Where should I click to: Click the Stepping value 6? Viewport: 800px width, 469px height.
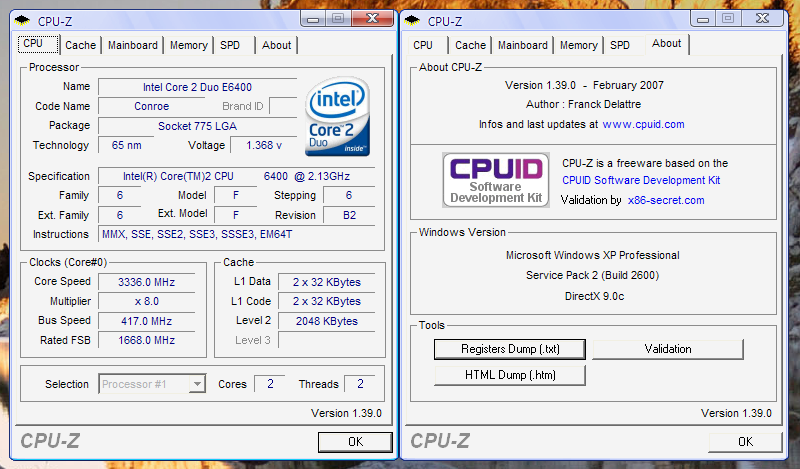point(349,195)
